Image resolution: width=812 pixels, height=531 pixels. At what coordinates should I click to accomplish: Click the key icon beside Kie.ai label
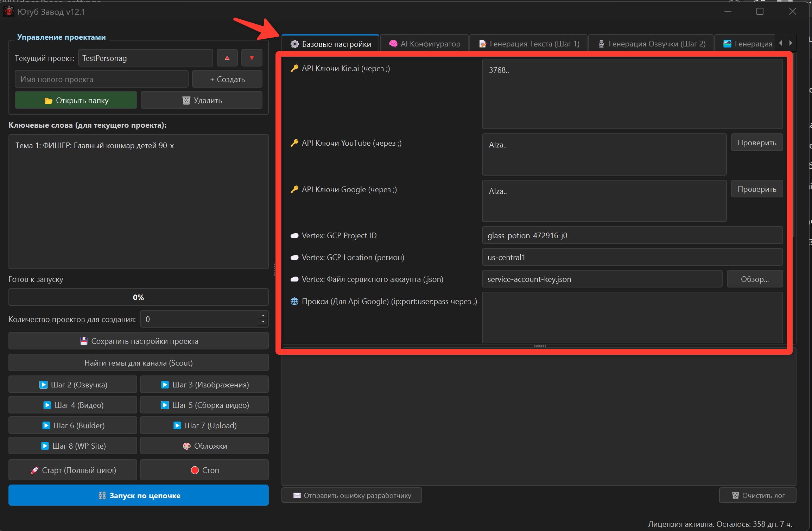(x=294, y=68)
